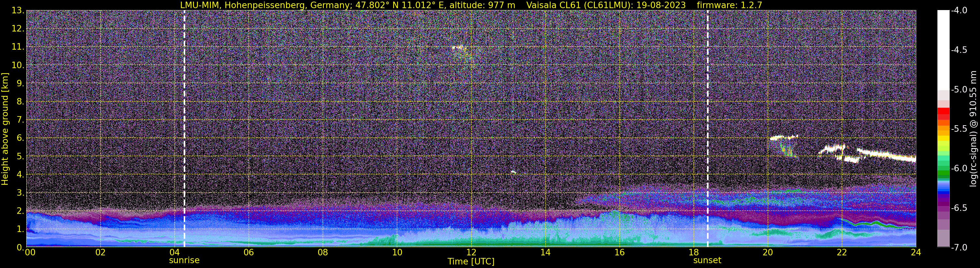Click the y-axis tick label '2.'
The image size is (980, 268).
pyautogui.click(x=20, y=211)
